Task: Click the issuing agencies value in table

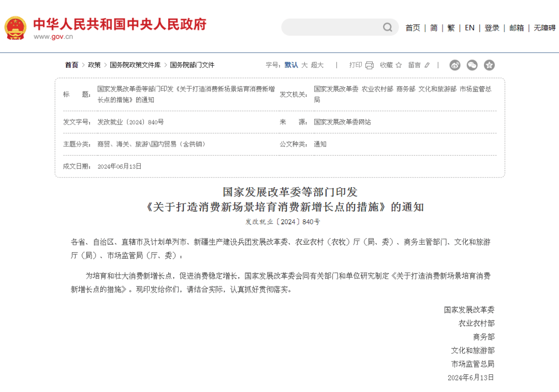Action: point(403,94)
